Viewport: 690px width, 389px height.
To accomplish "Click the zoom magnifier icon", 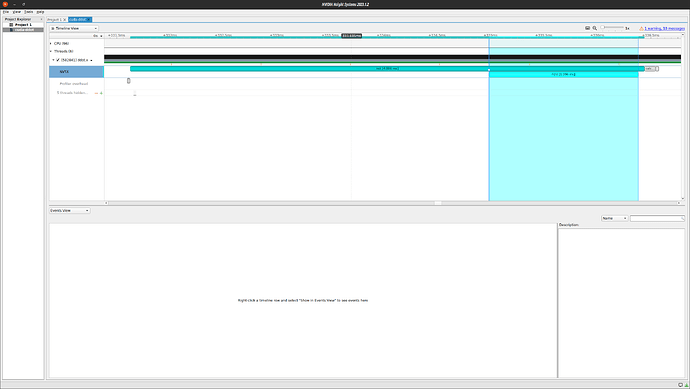I will (x=595, y=28).
